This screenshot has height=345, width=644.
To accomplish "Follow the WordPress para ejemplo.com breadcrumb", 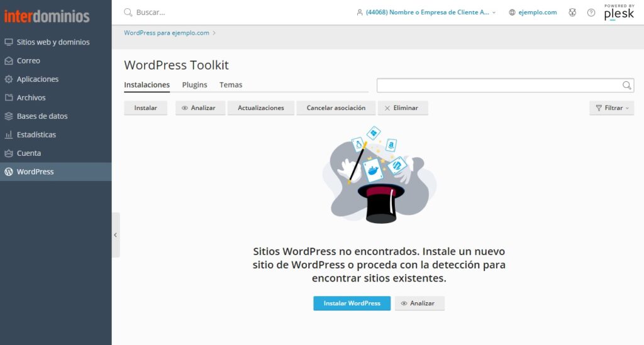I will (x=166, y=33).
